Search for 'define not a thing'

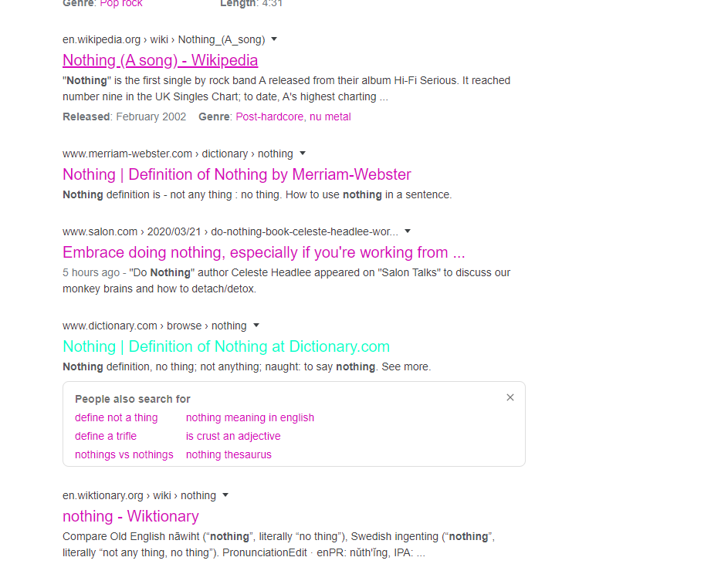116,417
